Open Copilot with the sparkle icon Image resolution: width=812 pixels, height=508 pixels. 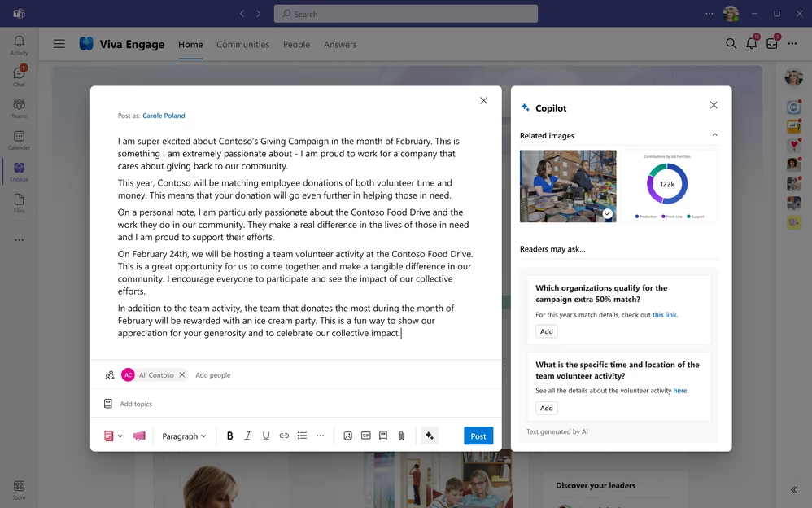(430, 436)
